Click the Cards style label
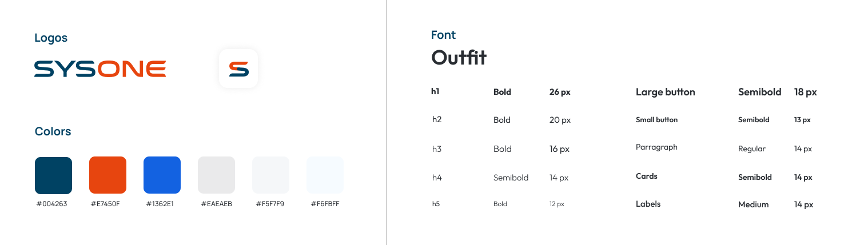Viewport: 868px width, 245px height. (647, 176)
